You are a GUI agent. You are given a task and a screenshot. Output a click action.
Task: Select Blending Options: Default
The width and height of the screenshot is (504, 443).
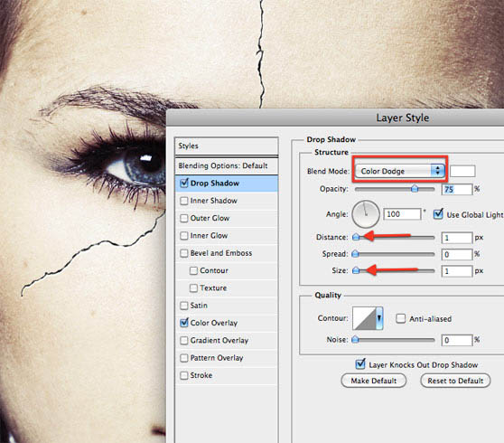point(227,165)
